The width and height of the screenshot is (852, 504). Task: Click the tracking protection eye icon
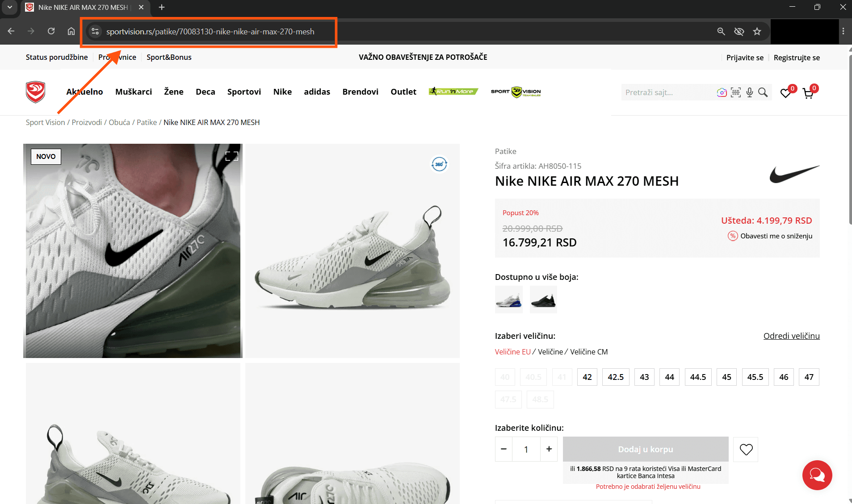(739, 31)
